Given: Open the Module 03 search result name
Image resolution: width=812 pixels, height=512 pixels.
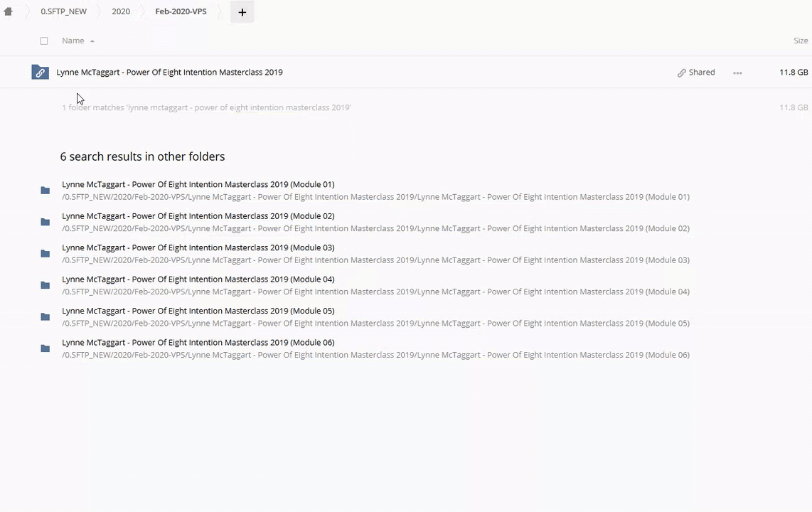Looking at the screenshot, I should click(198, 247).
